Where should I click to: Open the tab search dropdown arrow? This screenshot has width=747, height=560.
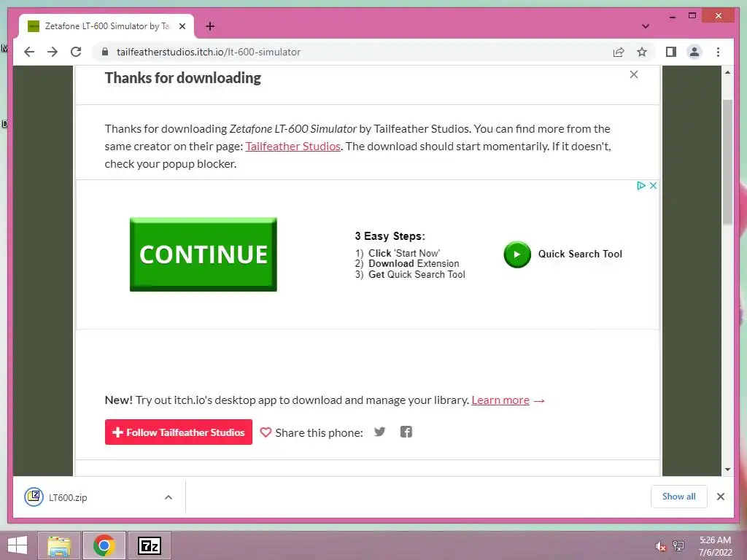[645, 26]
